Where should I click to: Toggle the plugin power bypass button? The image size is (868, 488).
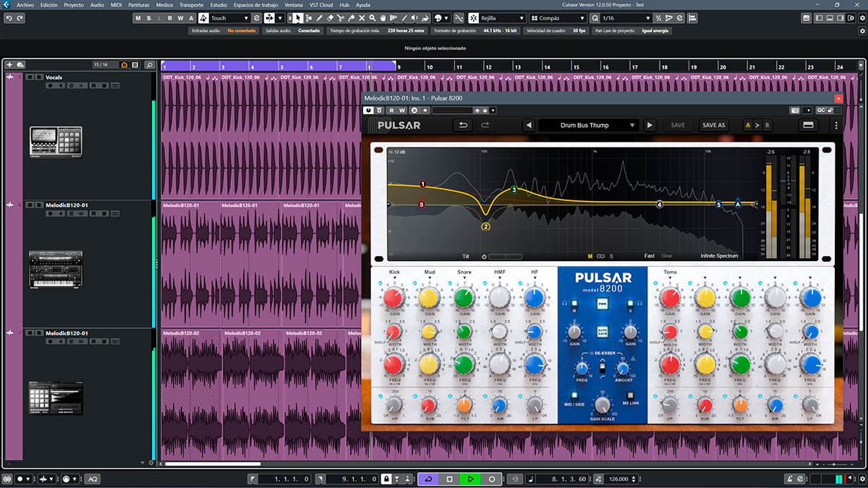pyautogui.click(x=369, y=111)
